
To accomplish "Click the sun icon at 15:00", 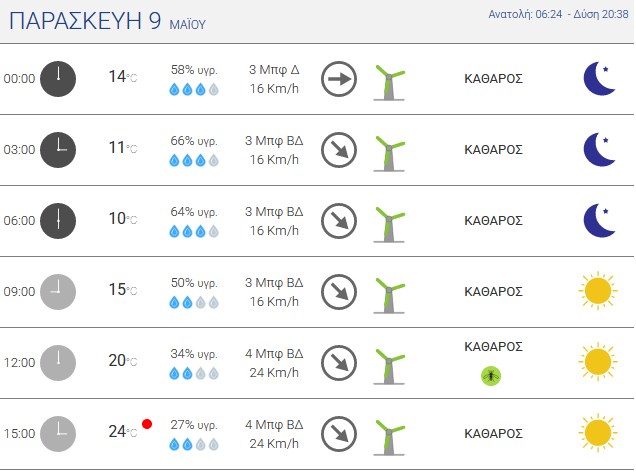I will 598,433.
